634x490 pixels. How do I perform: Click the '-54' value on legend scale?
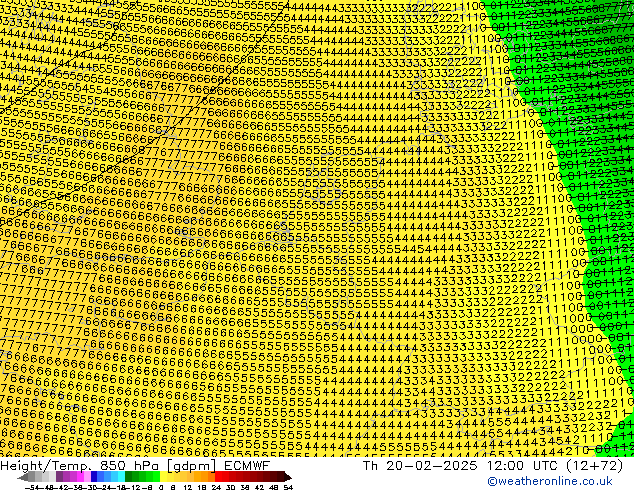pos(32,487)
